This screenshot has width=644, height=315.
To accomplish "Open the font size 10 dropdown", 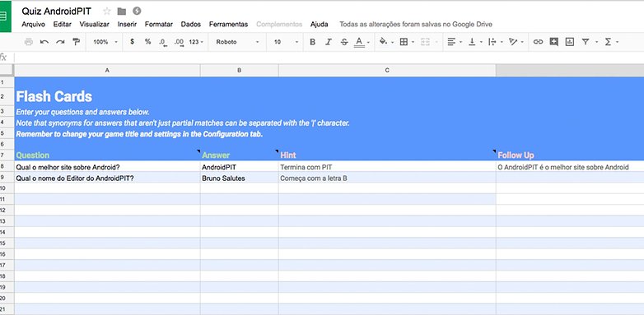I will click(286, 42).
